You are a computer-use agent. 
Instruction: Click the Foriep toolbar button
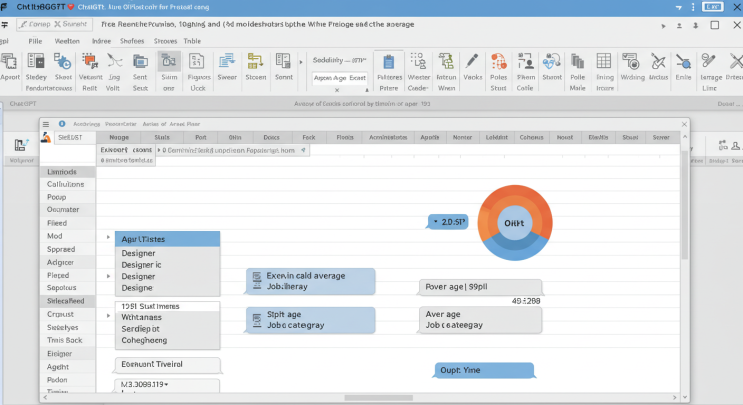tap(35, 24)
